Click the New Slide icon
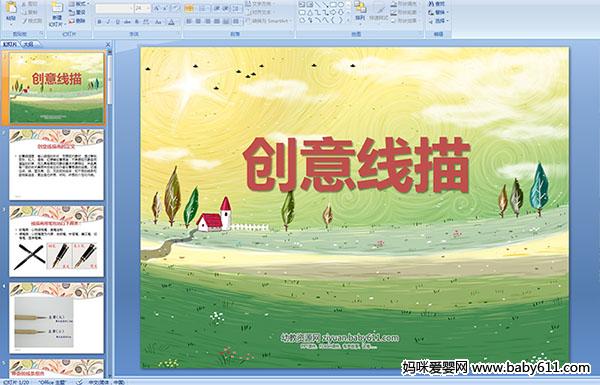The image size is (600, 385). click(x=57, y=8)
